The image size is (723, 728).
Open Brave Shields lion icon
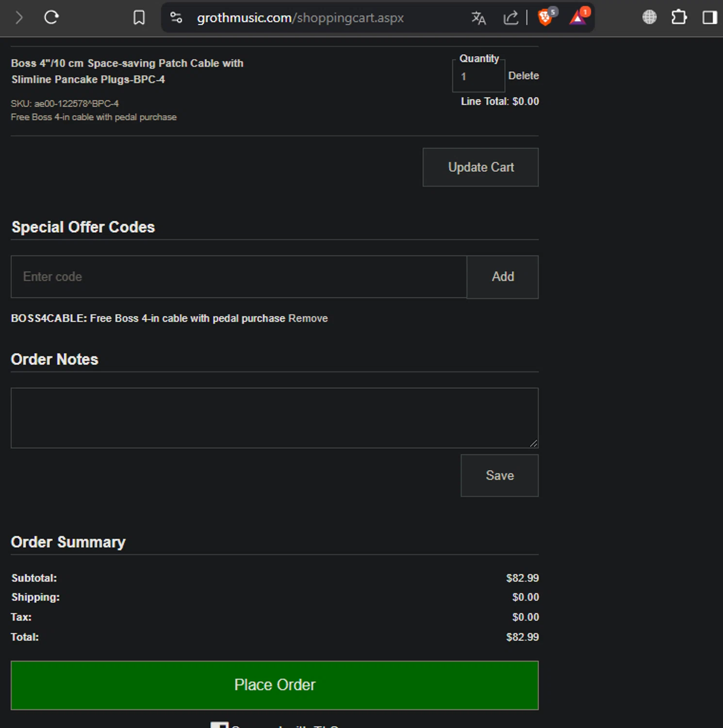545,18
